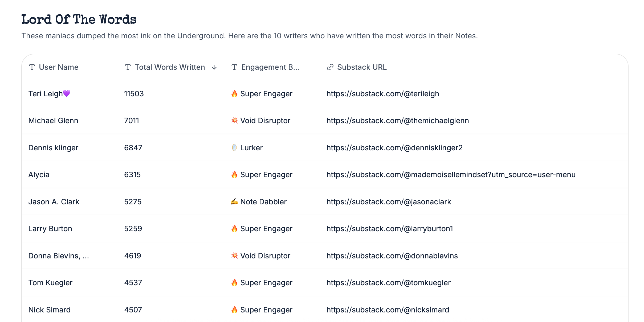Click the word count 6847
The height and width of the screenshot is (322, 644).
[133, 148]
